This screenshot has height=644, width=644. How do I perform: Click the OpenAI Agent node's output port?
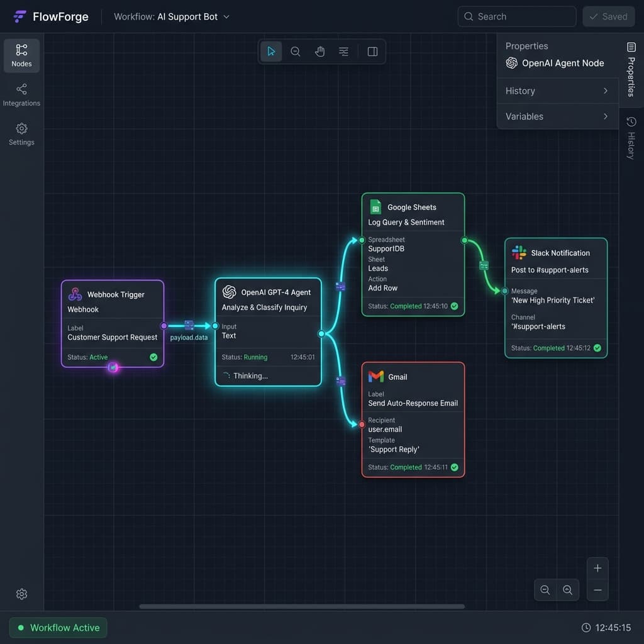click(x=321, y=333)
